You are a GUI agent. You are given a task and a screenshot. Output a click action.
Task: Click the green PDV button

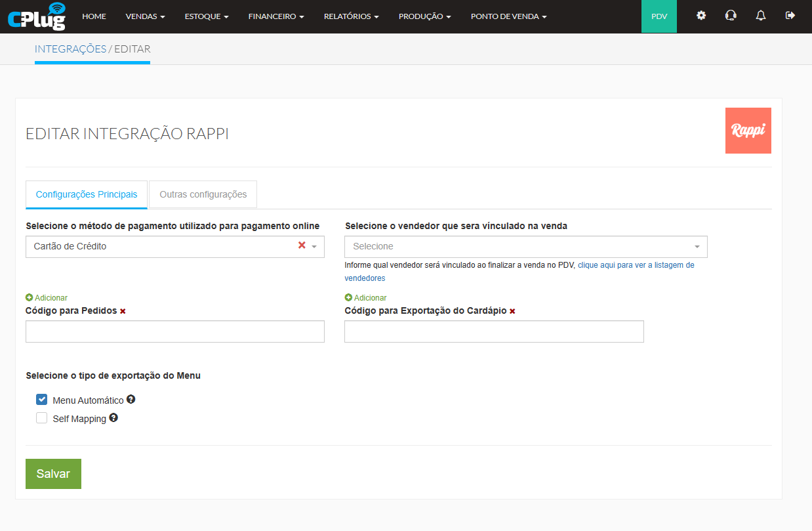[659, 16]
